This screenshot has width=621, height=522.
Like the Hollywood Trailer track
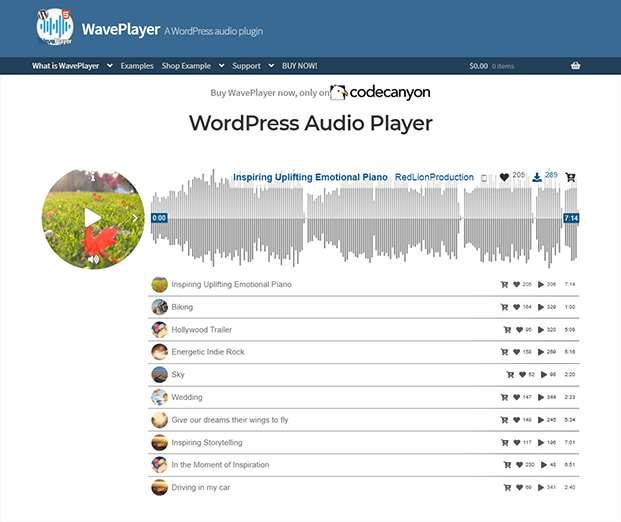519,330
